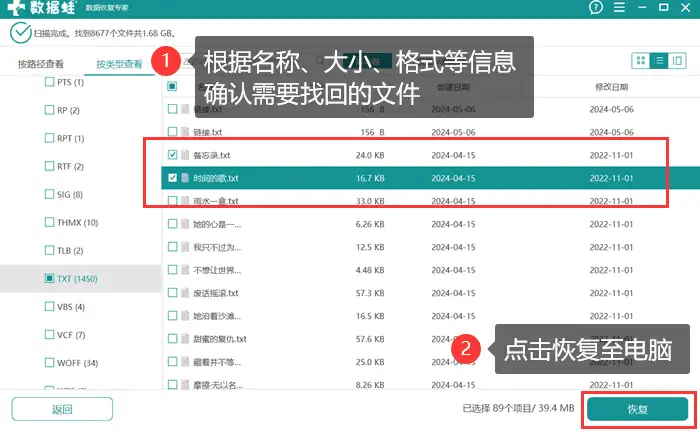Uncheck the 时间的歌.txt checkbox
The height and width of the screenshot is (435, 700).
pyautogui.click(x=172, y=178)
